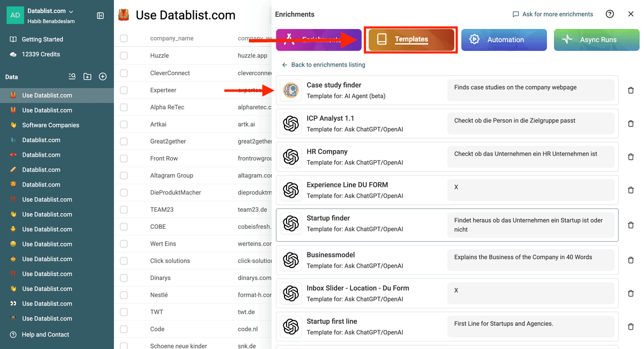644x349 pixels.
Task: Tick the checkbox for Nestlé row
Action: [124, 295]
